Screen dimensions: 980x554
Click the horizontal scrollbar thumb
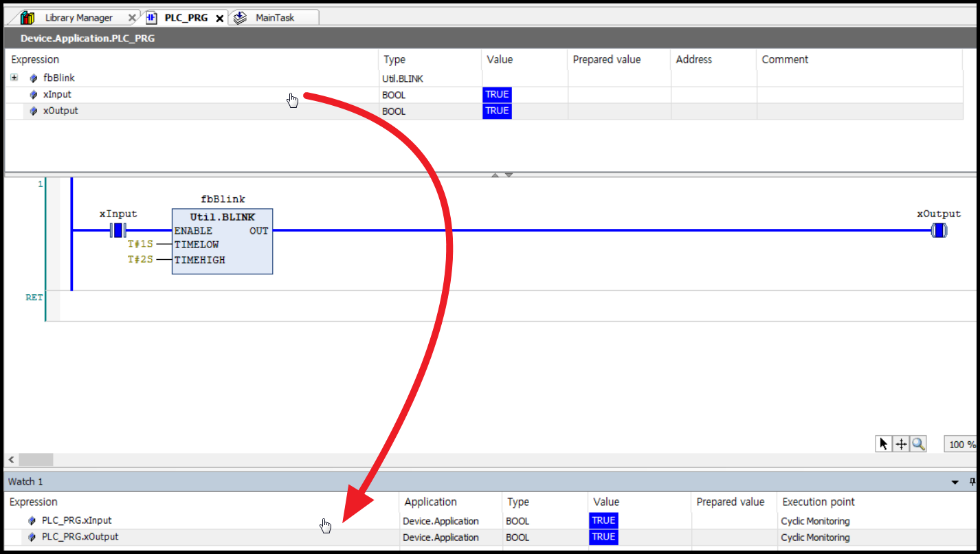click(x=36, y=460)
